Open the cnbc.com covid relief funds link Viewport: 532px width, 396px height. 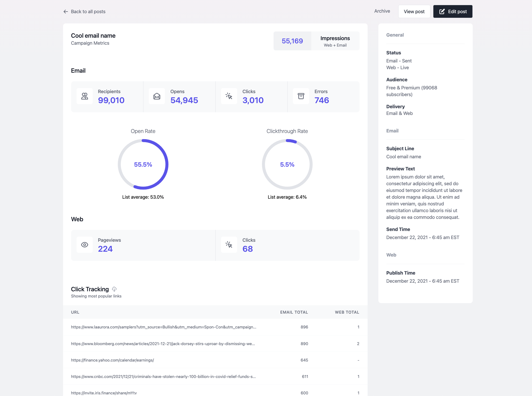pyautogui.click(x=163, y=377)
